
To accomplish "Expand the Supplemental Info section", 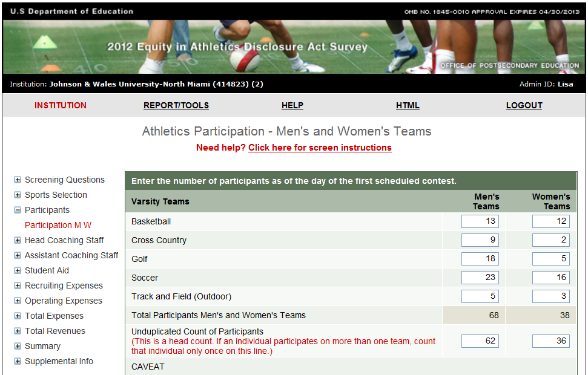I will pos(18,361).
